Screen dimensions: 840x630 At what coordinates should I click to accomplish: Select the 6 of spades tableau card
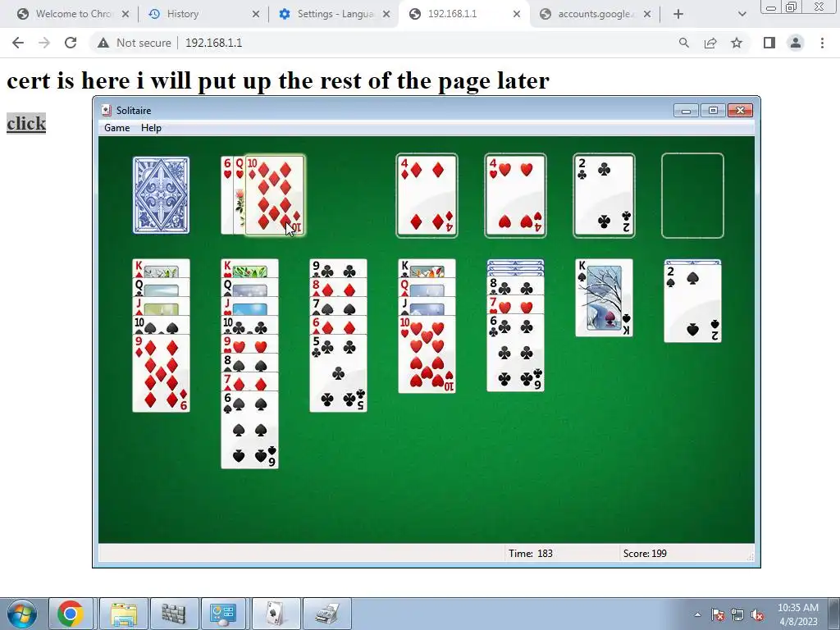pyautogui.click(x=249, y=430)
